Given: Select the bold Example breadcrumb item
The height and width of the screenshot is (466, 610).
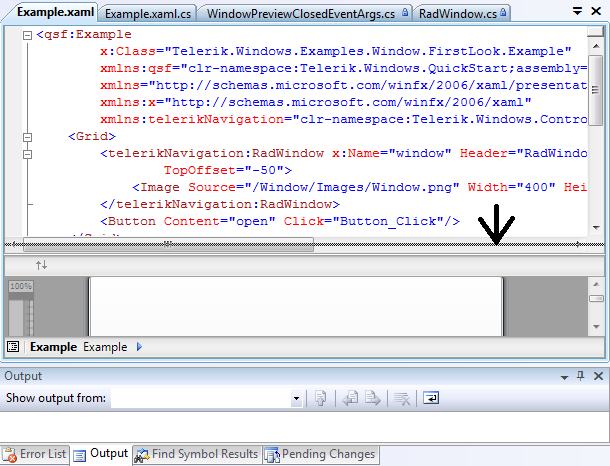Looking at the screenshot, I should coord(54,347).
